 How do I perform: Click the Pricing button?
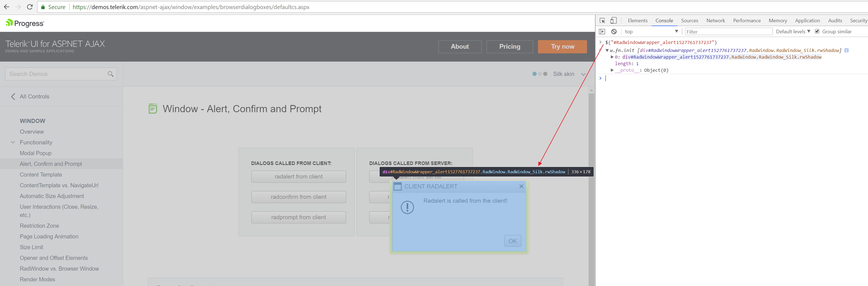pyautogui.click(x=510, y=47)
